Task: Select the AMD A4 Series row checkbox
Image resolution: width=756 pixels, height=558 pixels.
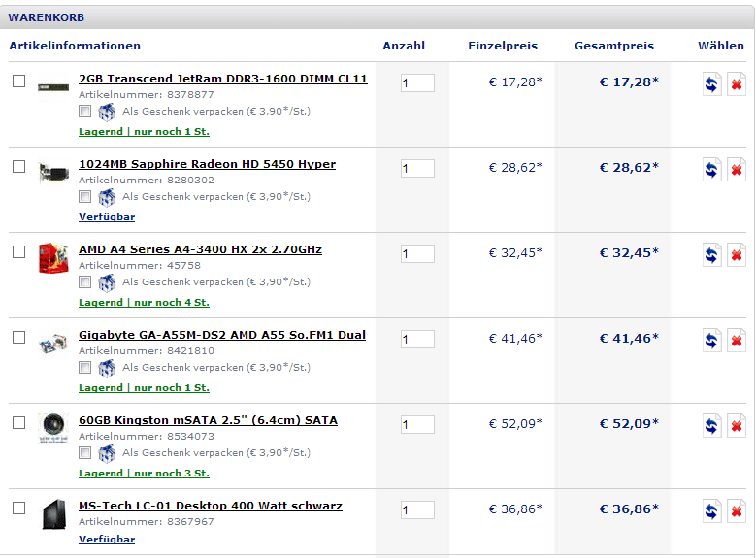Action: point(18,251)
